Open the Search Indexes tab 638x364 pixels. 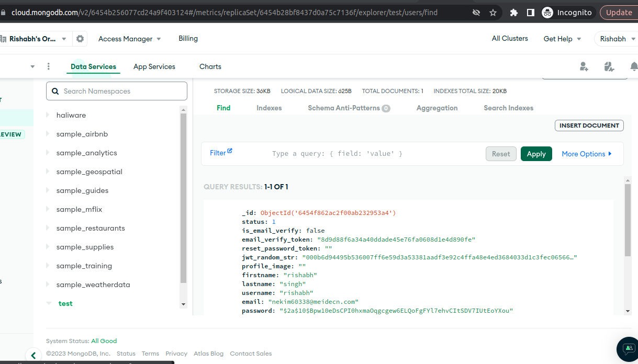[x=509, y=108]
